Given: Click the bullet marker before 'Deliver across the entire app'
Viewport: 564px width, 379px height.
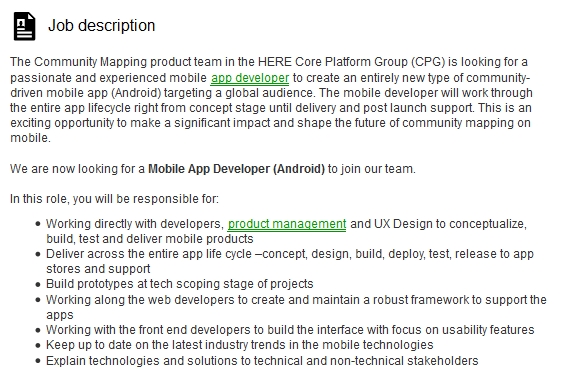Looking at the screenshot, I should (x=38, y=254).
